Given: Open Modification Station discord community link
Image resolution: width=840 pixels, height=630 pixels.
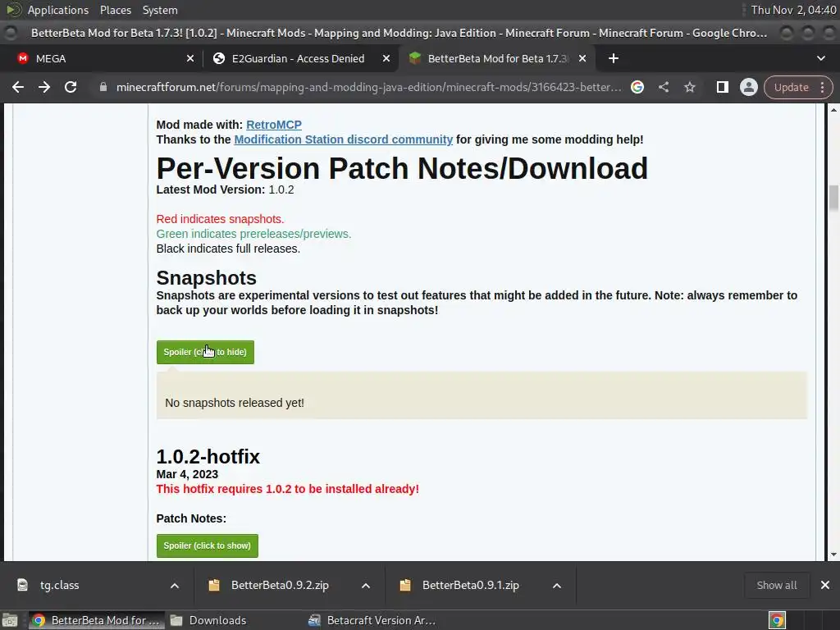Looking at the screenshot, I should click(x=344, y=139).
